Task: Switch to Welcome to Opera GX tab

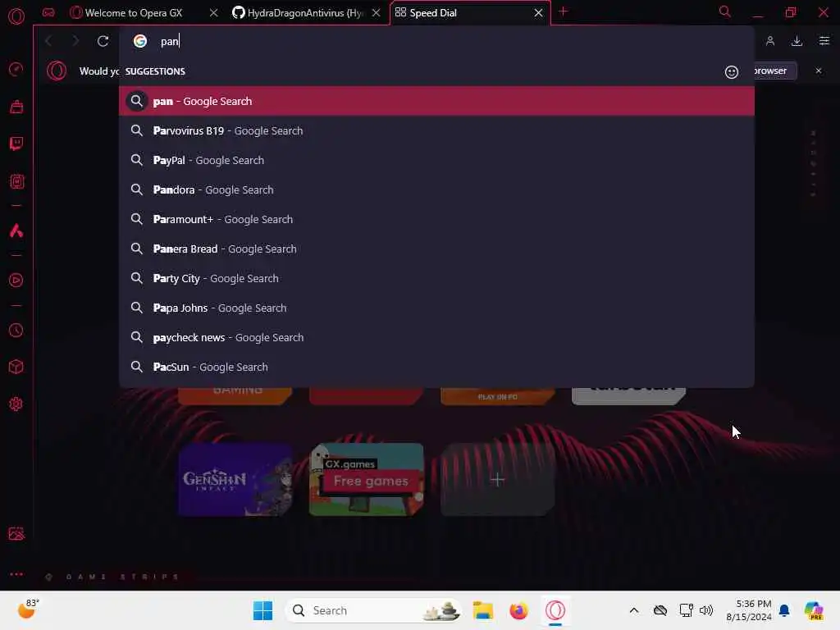Action: coord(134,12)
